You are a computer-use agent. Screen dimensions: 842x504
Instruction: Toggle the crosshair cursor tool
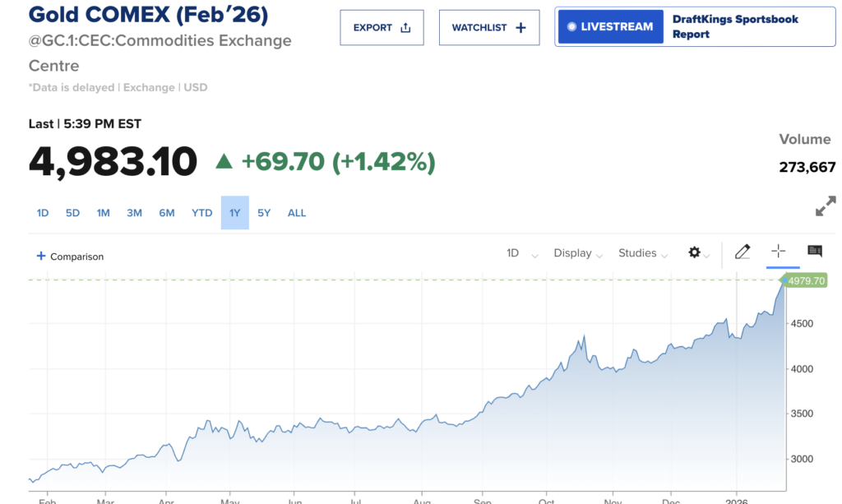click(x=779, y=252)
